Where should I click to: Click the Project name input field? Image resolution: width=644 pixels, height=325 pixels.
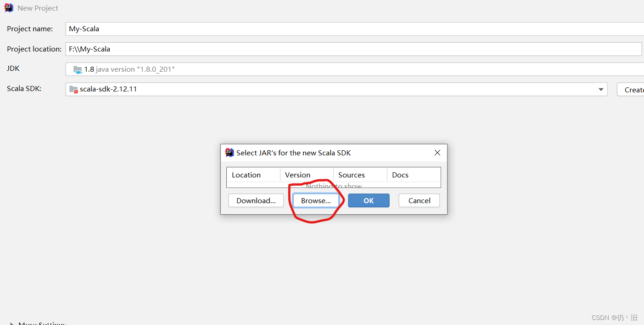(355, 29)
